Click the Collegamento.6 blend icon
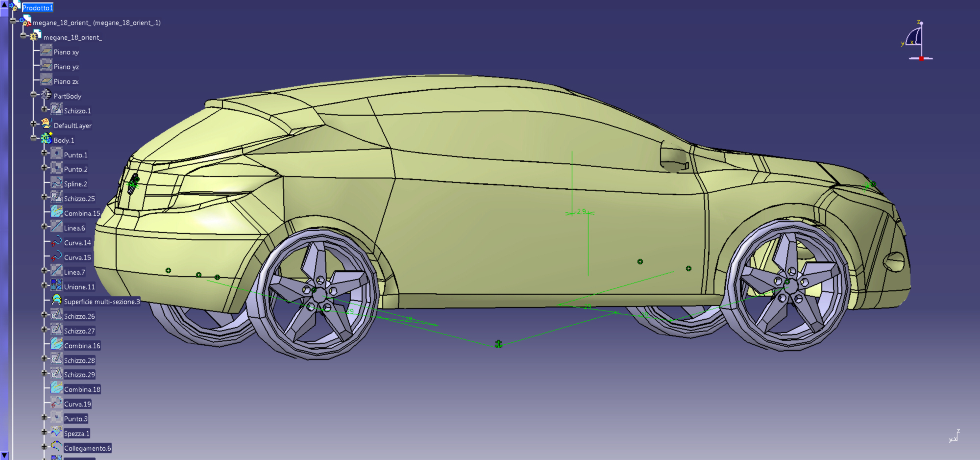980x460 pixels. click(57, 447)
